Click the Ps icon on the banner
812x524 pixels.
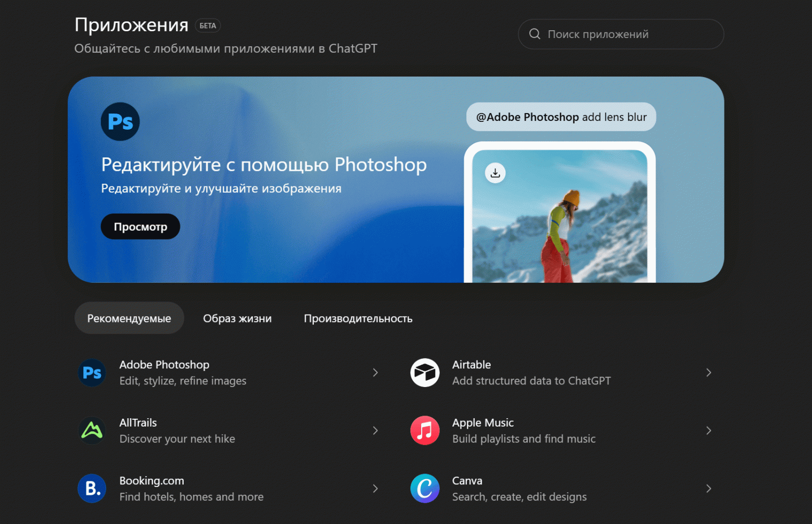pos(120,121)
